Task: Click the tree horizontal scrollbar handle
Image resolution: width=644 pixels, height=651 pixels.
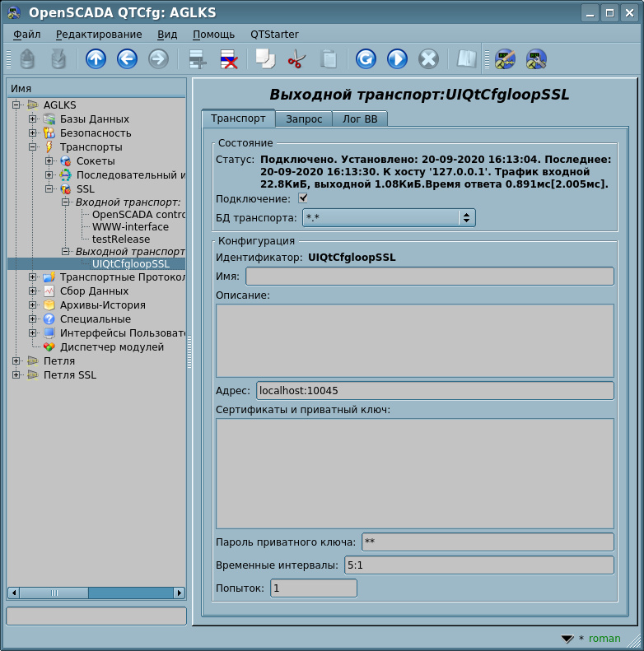Action: (54, 593)
